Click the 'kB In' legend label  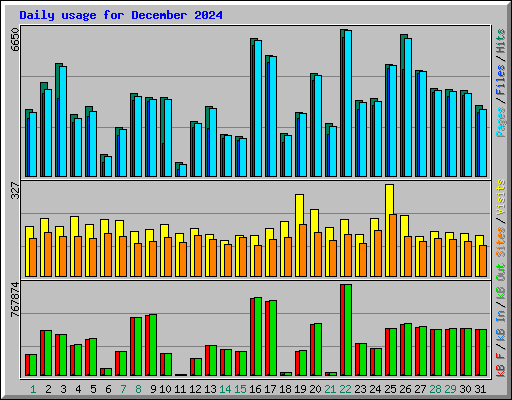click(501, 326)
